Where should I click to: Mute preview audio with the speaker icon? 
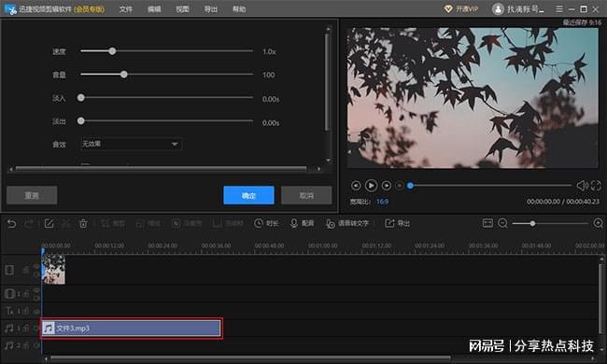coord(582,186)
